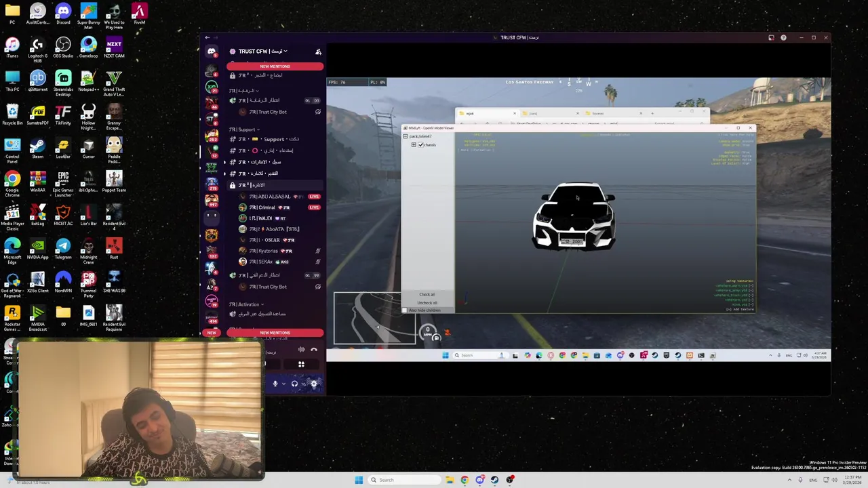This screenshot has height=488, width=868.
Task: Open Discord invite people icon beside server name
Action: click(318, 52)
